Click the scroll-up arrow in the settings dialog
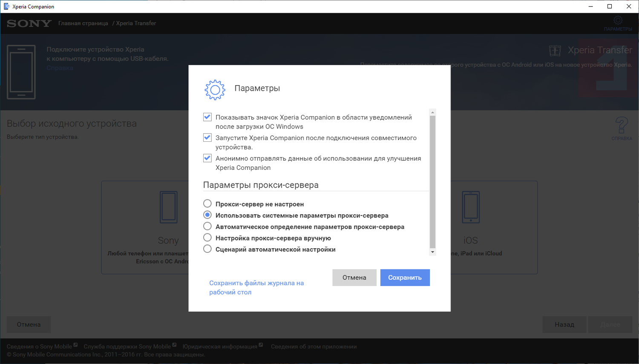This screenshot has width=639, height=364. [x=432, y=113]
